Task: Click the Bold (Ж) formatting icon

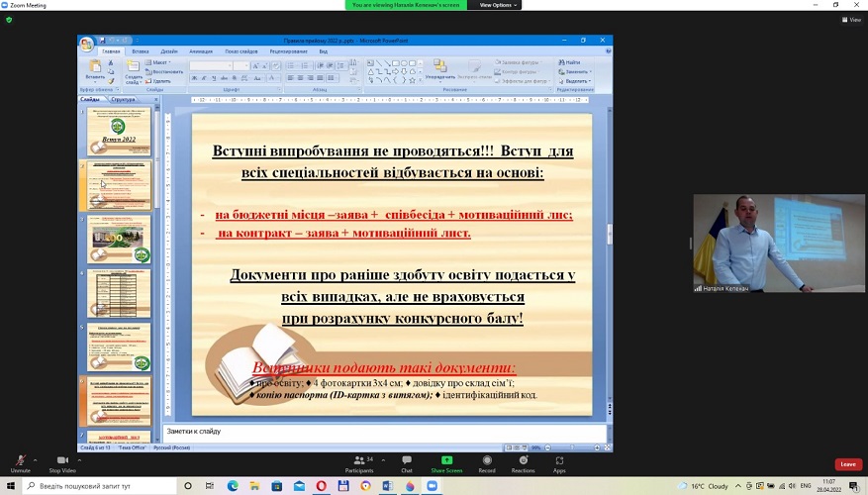Action: point(194,78)
